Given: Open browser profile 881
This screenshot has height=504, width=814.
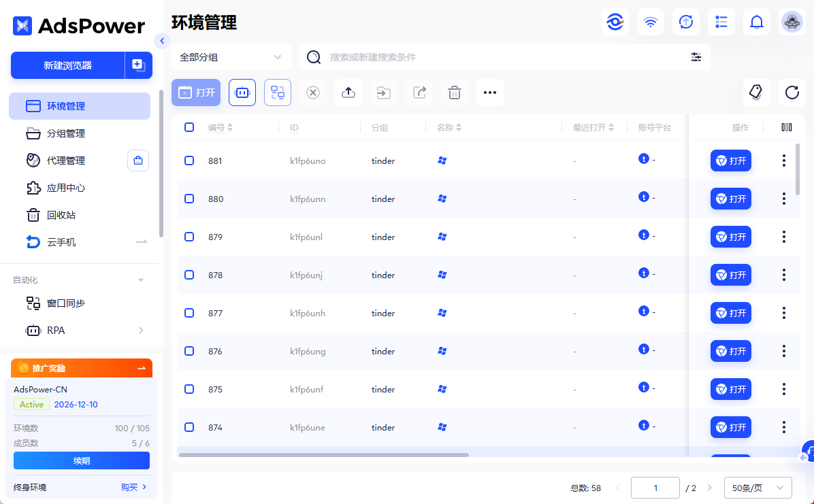Looking at the screenshot, I should pos(730,161).
